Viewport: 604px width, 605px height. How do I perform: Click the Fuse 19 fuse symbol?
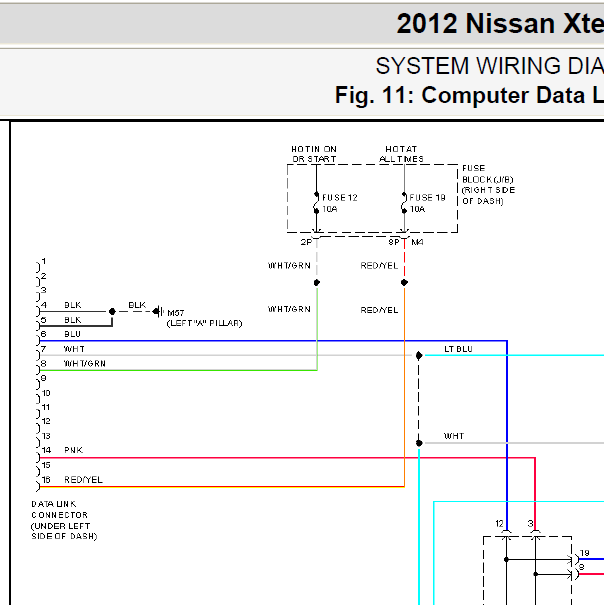click(x=404, y=203)
